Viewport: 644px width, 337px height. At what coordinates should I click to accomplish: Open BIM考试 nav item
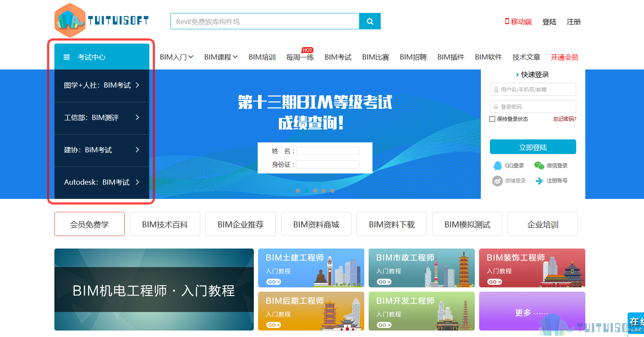pyautogui.click(x=338, y=57)
